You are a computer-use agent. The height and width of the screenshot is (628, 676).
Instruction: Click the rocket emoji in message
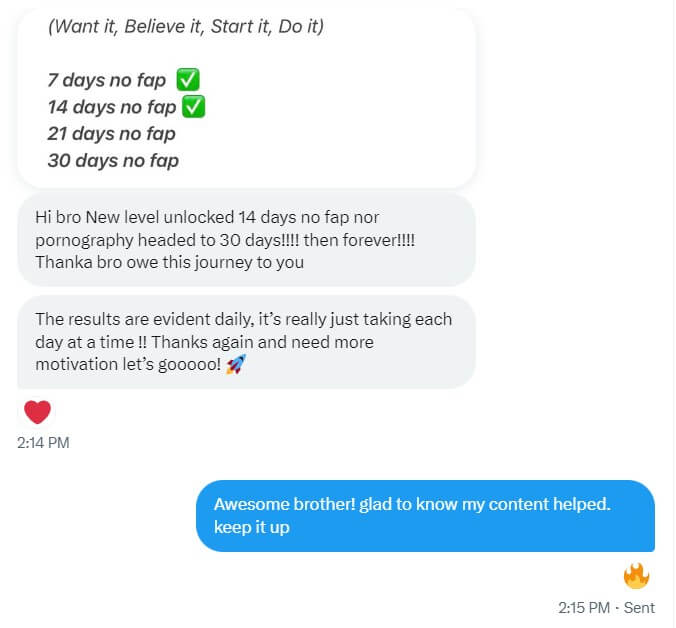point(236,364)
